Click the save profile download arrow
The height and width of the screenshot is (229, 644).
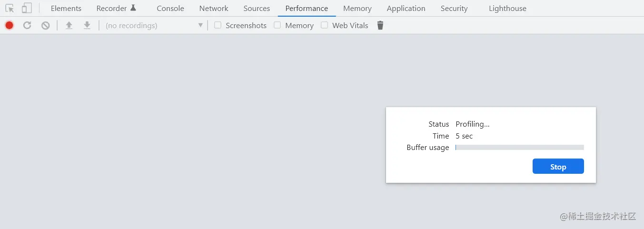click(x=87, y=25)
